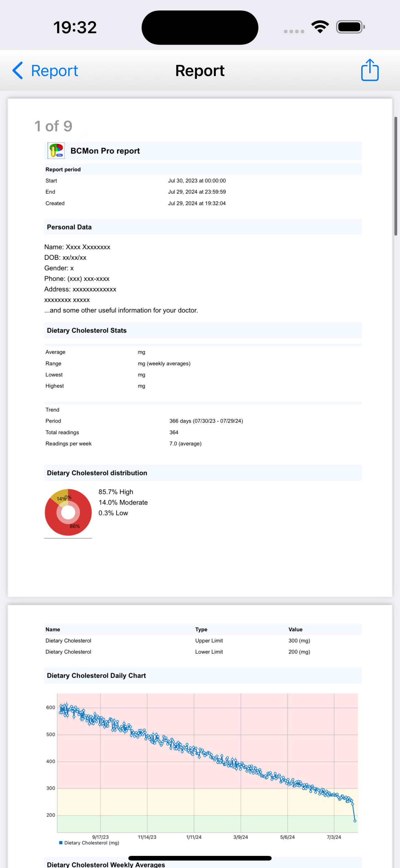The image size is (400, 868).
Task: Tap the 'Upper Limit' type cell
Action: pyautogui.click(x=209, y=640)
